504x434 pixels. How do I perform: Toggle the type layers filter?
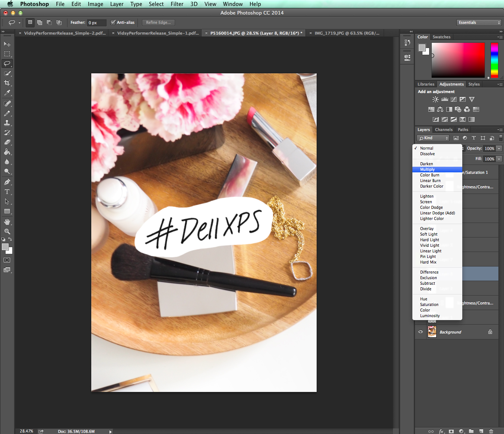click(474, 138)
